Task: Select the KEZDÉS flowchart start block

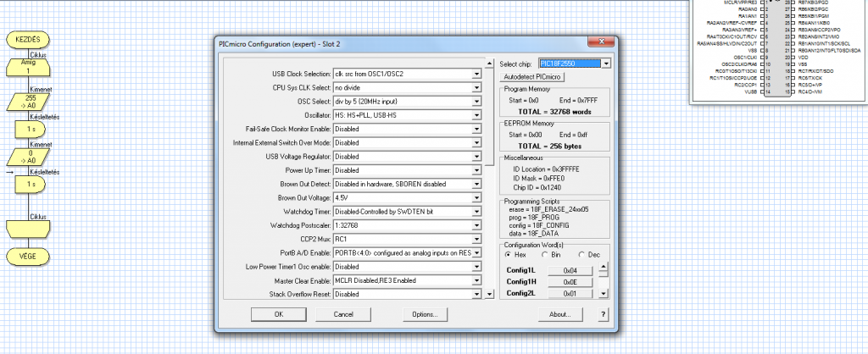Action: (x=28, y=39)
